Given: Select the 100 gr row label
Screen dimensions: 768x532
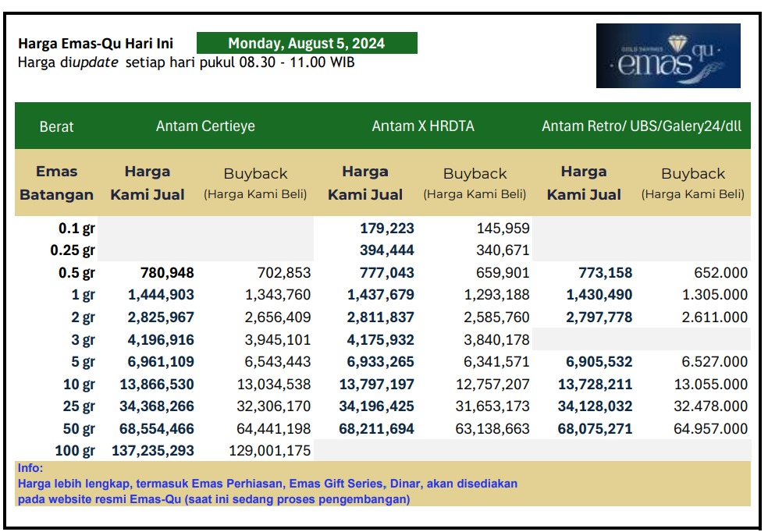Looking at the screenshot, I should pos(75,450).
